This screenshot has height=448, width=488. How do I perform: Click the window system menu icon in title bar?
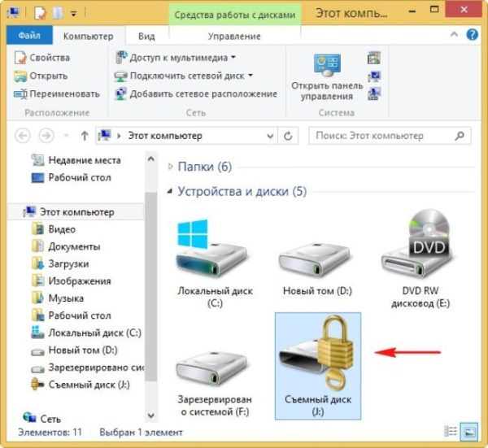coord(13,12)
